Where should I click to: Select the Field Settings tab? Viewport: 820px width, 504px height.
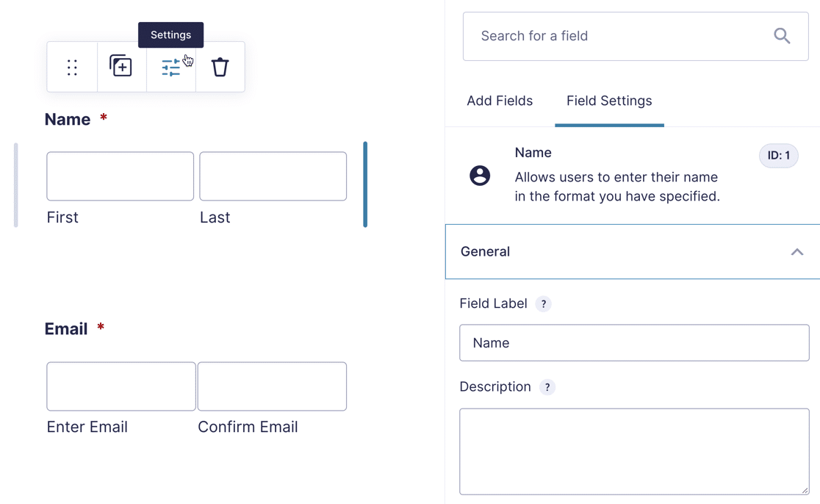pyautogui.click(x=609, y=101)
